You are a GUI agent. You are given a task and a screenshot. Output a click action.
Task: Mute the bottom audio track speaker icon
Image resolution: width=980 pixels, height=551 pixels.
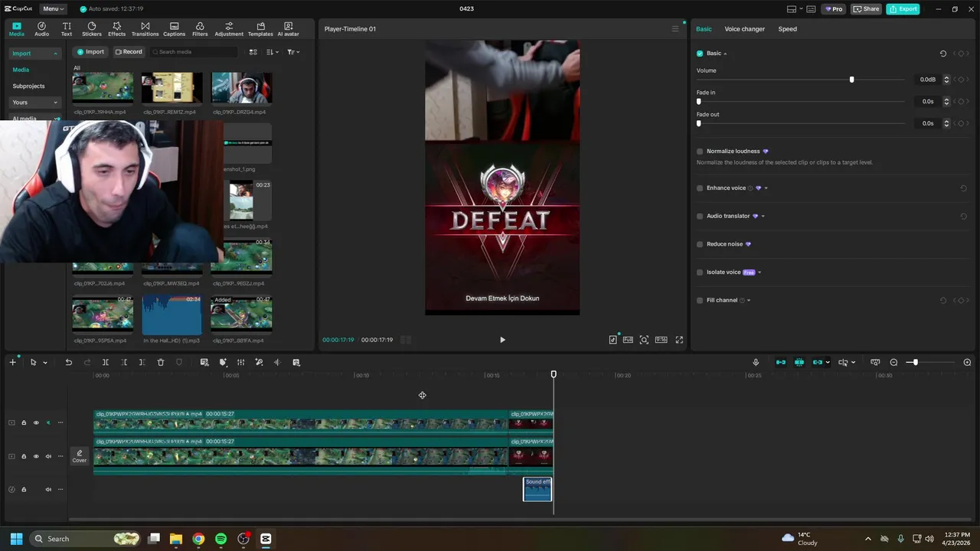click(x=48, y=489)
